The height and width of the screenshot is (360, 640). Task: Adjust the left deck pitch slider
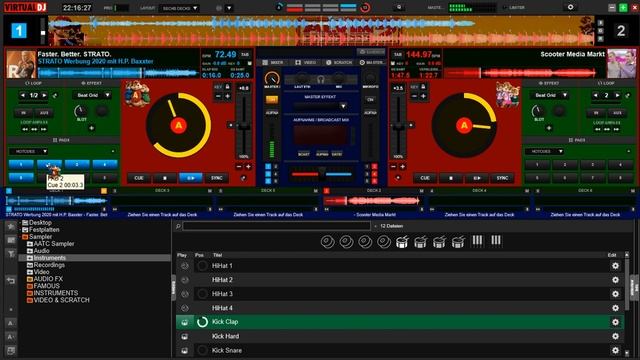pos(244,127)
